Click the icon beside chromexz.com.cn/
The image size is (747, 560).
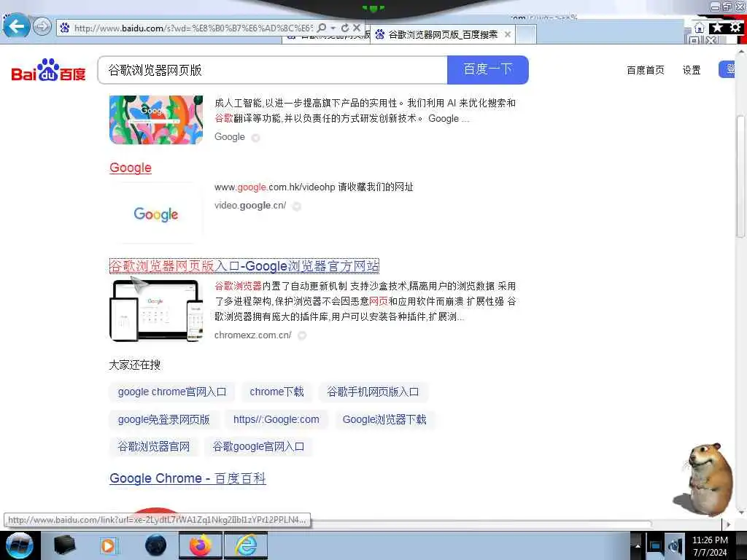click(301, 335)
